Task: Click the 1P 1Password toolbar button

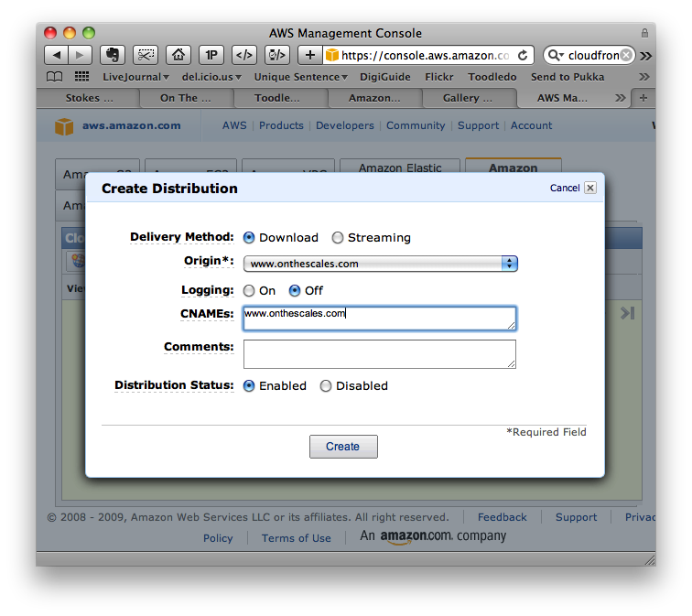Action: pyautogui.click(x=211, y=55)
